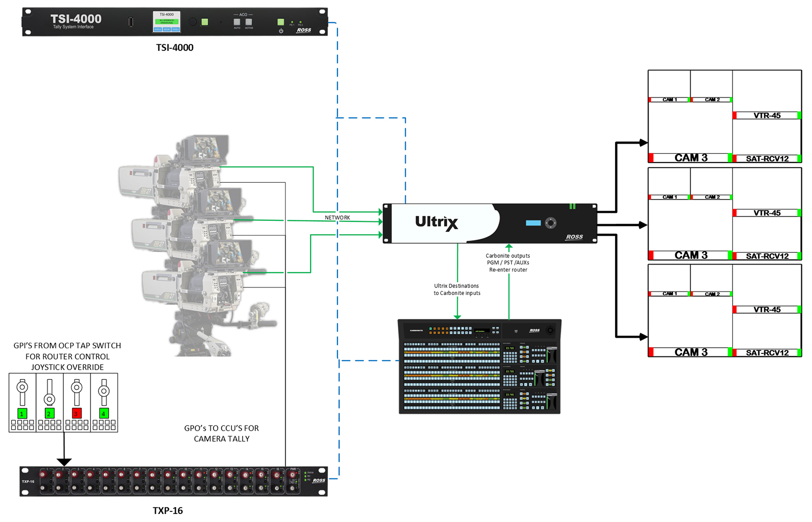Select CAM 3 in the top multiviewer
The width and height of the screenshot is (812, 522).
point(691,157)
